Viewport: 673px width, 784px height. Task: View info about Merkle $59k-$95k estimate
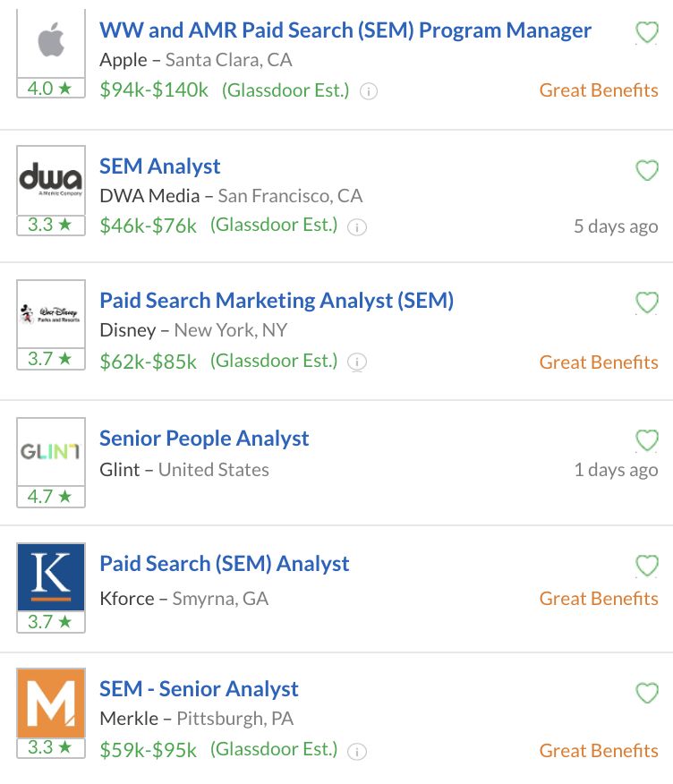(x=357, y=751)
